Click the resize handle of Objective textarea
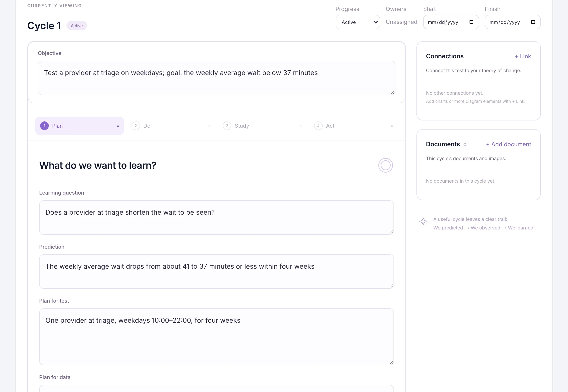Viewport: 568px width, 392px height. click(393, 93)
